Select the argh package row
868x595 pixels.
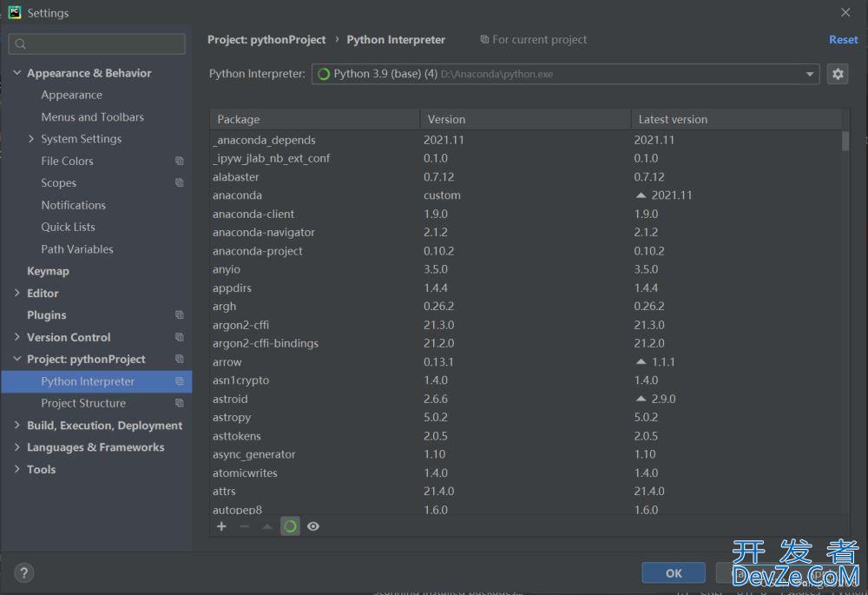tap(525, 306)
